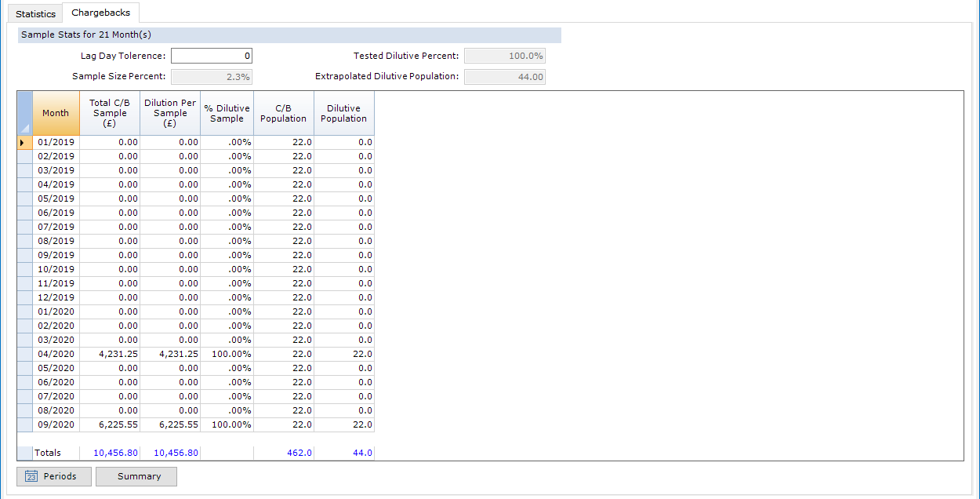Click the % Dilutive Sample column header
Viewport: 980px width, 499px height.
point(227,113)
